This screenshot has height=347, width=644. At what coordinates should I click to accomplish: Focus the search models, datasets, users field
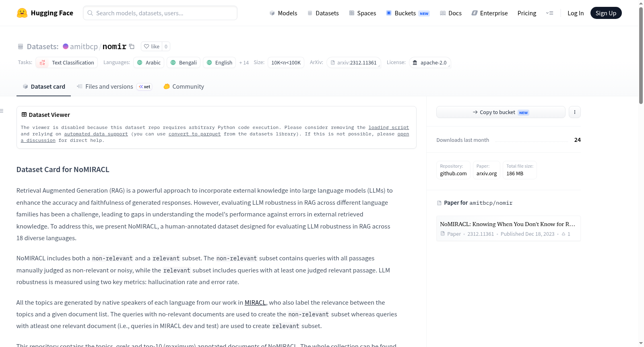click(x=160, y=13)
